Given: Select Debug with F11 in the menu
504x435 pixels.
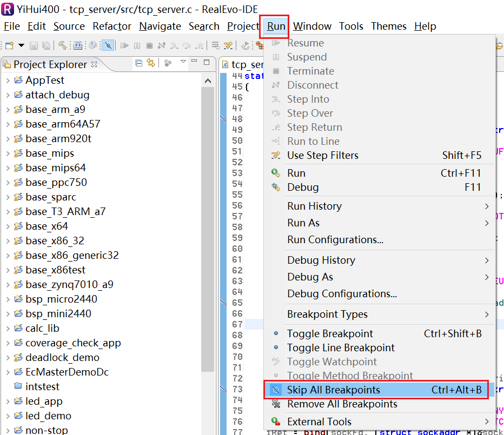Looking at the screenshot, I should click(379, 188).
